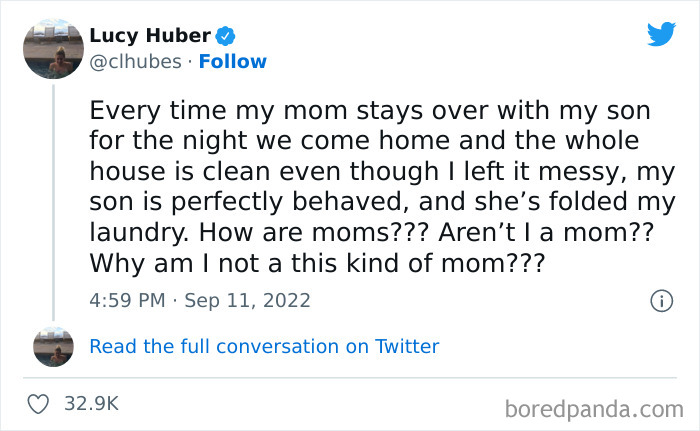Screen dimensions: 700x431
Task: Click the thread line below the avatar
Action: click(53, 200)
